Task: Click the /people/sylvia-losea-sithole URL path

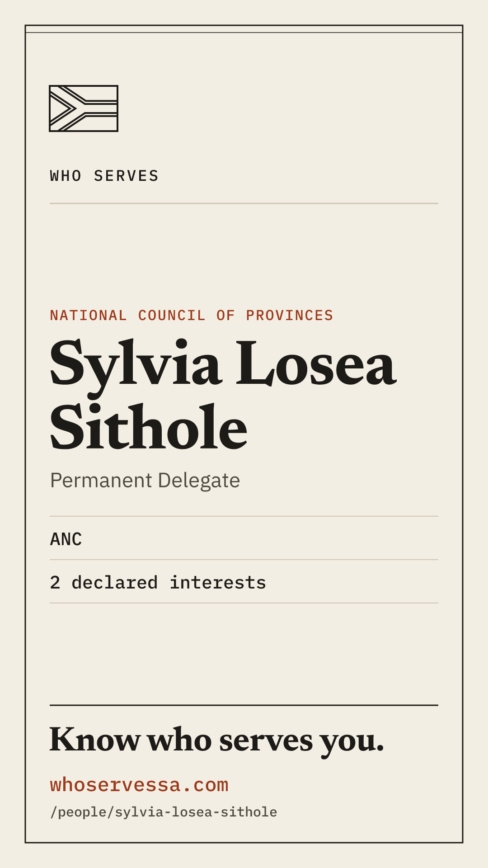Action: coord(164,812)
